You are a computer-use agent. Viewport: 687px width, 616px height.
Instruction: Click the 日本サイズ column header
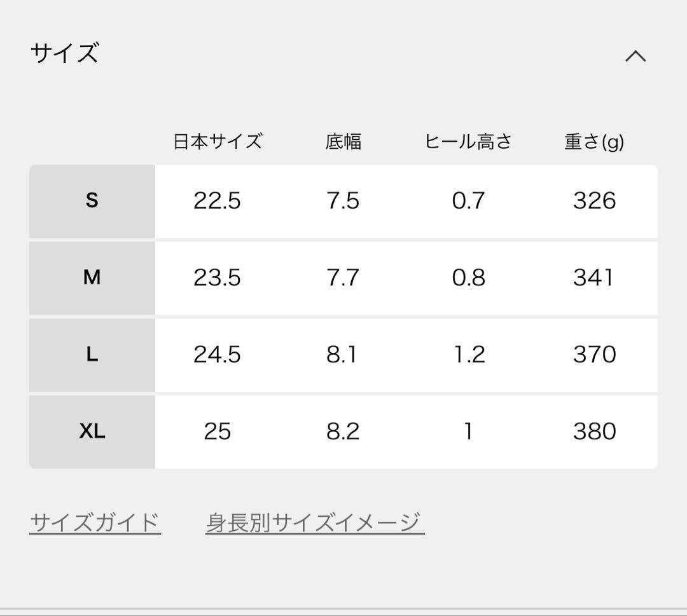tap(218, 142)
